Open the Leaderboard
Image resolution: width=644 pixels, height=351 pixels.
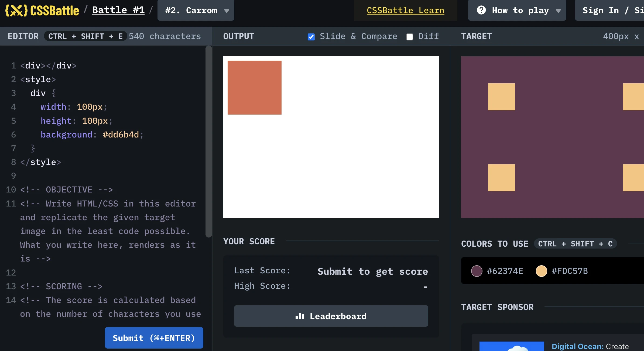[331, 316]
